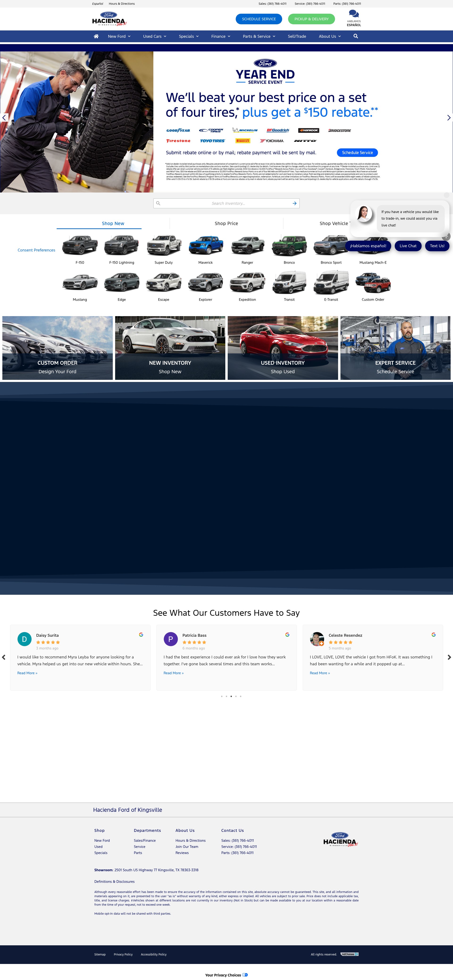Viewport: 453px width, 980px height.
Task: Expand the Specials menu
Action: click(x=189, y=36)
